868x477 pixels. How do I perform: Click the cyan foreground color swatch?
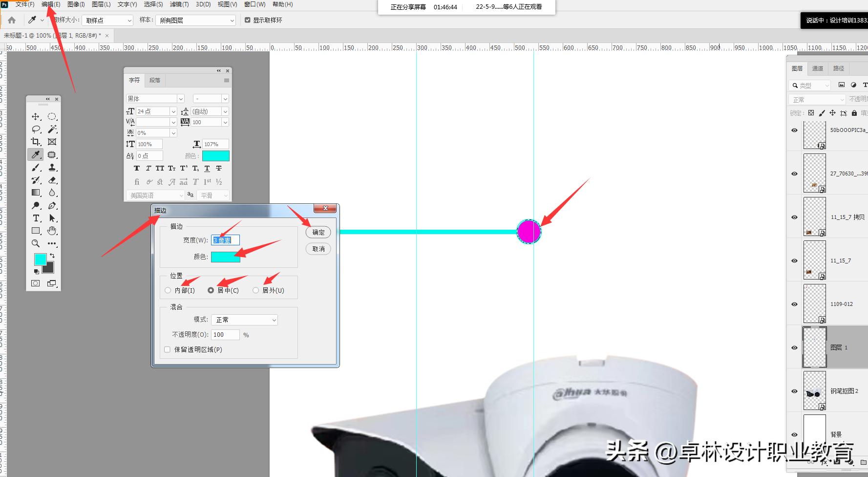(40, 259)
